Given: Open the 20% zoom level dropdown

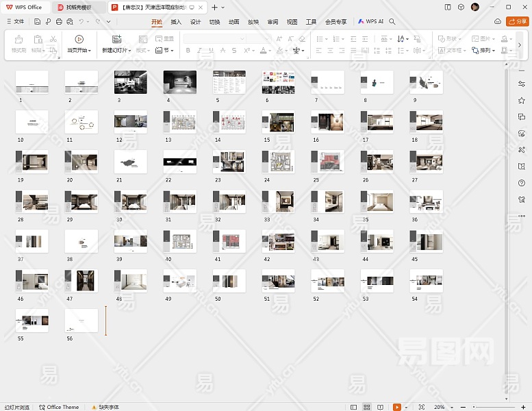Looking at the screenshot, I should click(442, 407).
